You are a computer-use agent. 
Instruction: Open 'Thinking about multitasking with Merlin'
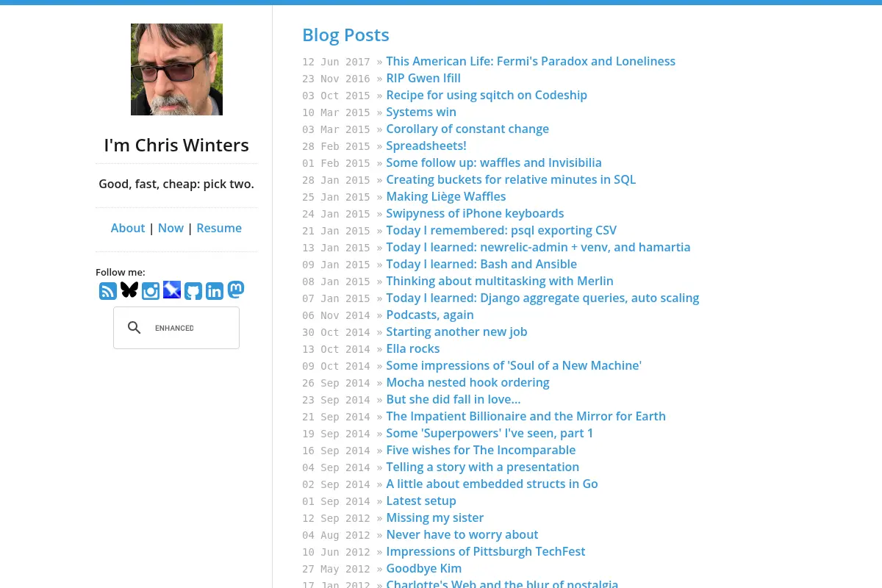pos(500,281)
